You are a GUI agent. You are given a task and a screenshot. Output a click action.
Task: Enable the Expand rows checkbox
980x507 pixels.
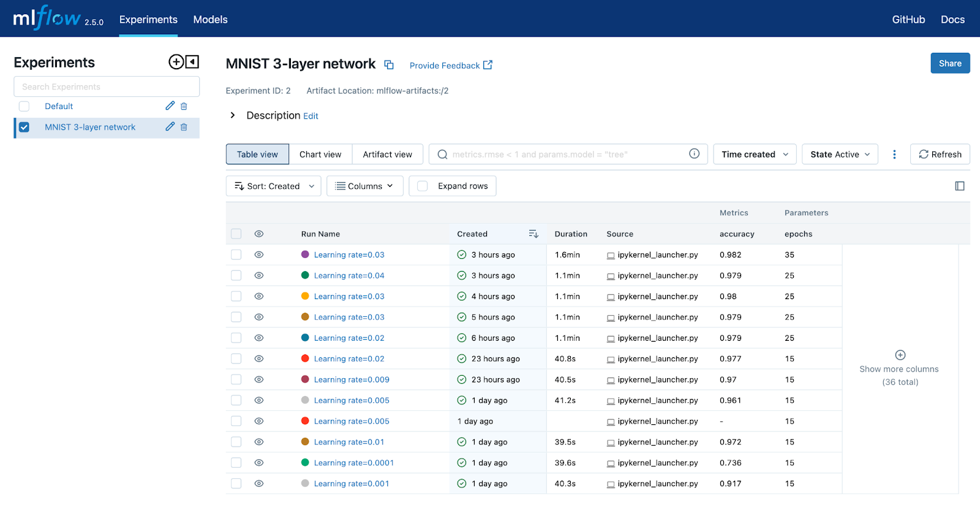tap(423, 186)
